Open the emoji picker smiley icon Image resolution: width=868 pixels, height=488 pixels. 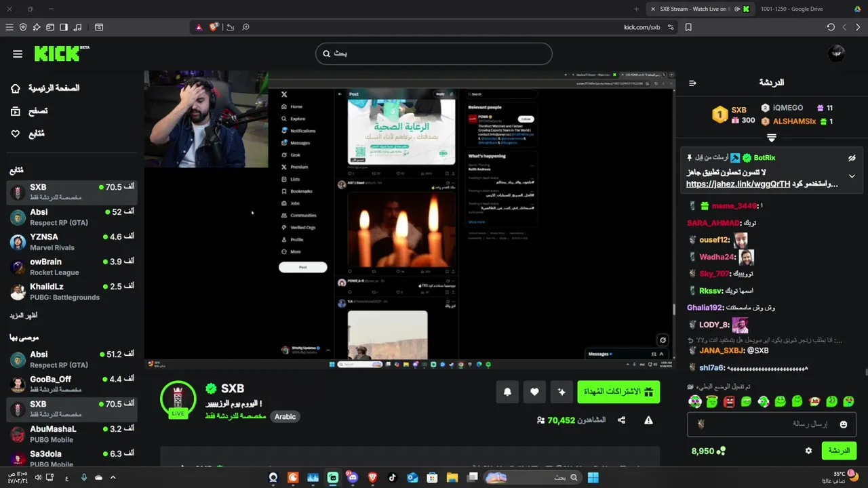point(844,424)
